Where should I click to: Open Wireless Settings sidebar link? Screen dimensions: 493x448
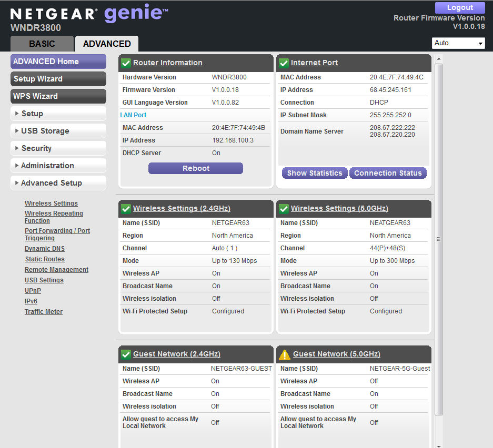pyautogui.click(x=51, y=203)
